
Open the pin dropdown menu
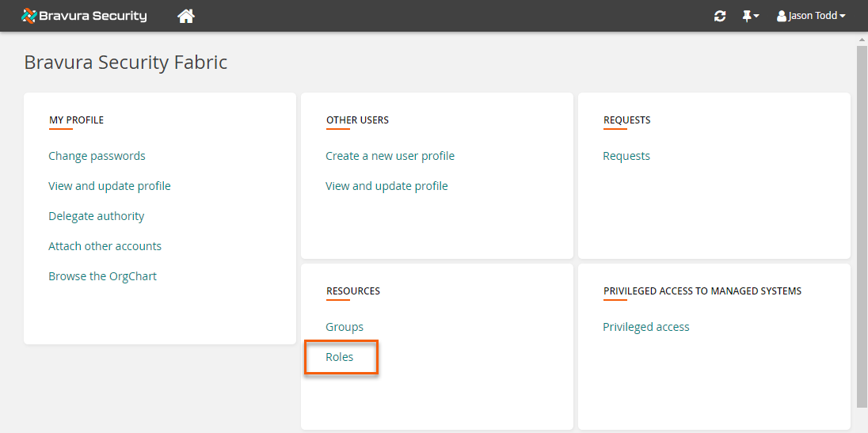pyautogui.click(x=750, y=16)
